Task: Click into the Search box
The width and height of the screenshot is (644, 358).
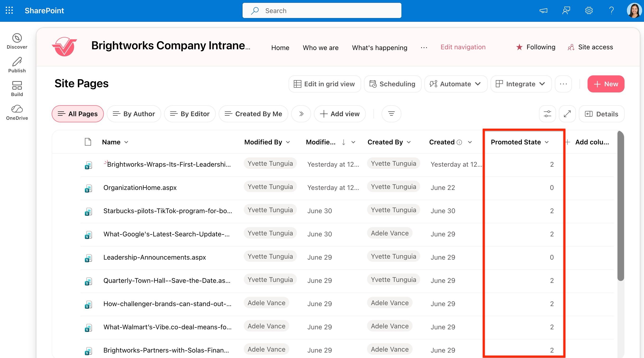Action: [322, 10]
